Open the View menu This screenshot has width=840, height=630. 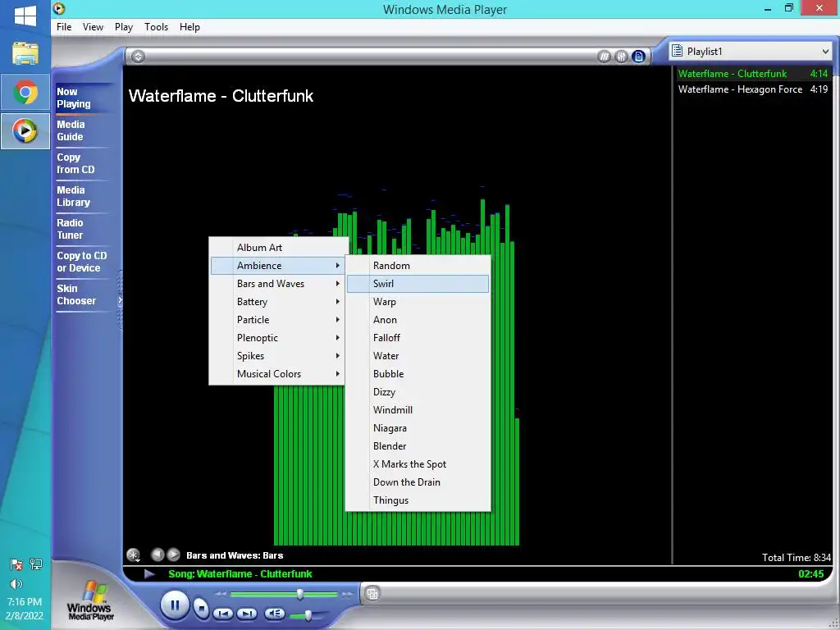click(x=93, y=27)
